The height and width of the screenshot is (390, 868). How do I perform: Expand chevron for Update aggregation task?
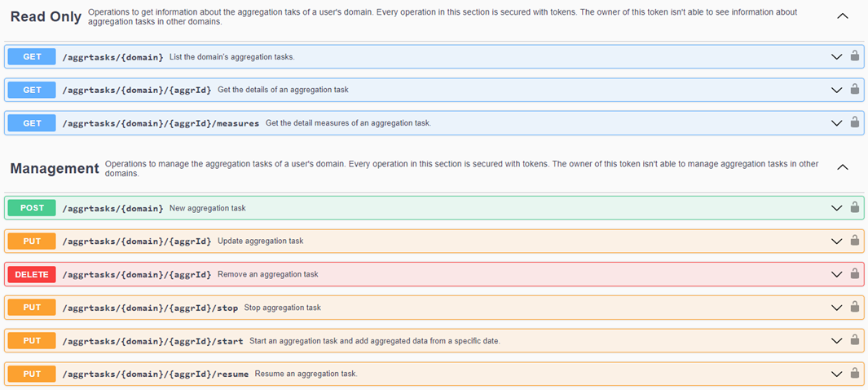point(837,242)
